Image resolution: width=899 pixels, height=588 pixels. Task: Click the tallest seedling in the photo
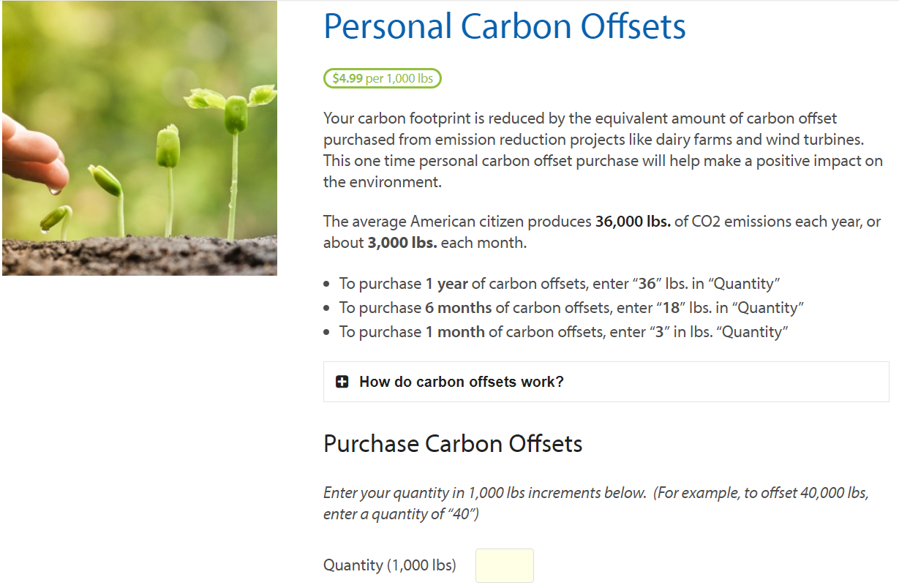click(x=236, y=146)
